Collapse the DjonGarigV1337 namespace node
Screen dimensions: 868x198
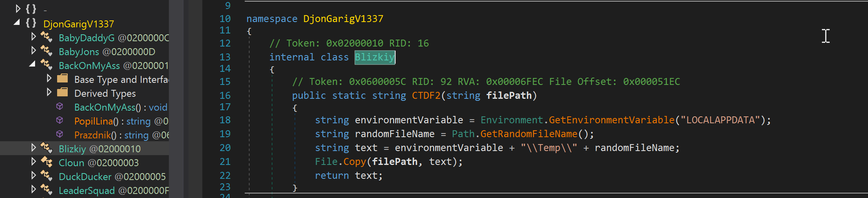[x=17, y=22]
